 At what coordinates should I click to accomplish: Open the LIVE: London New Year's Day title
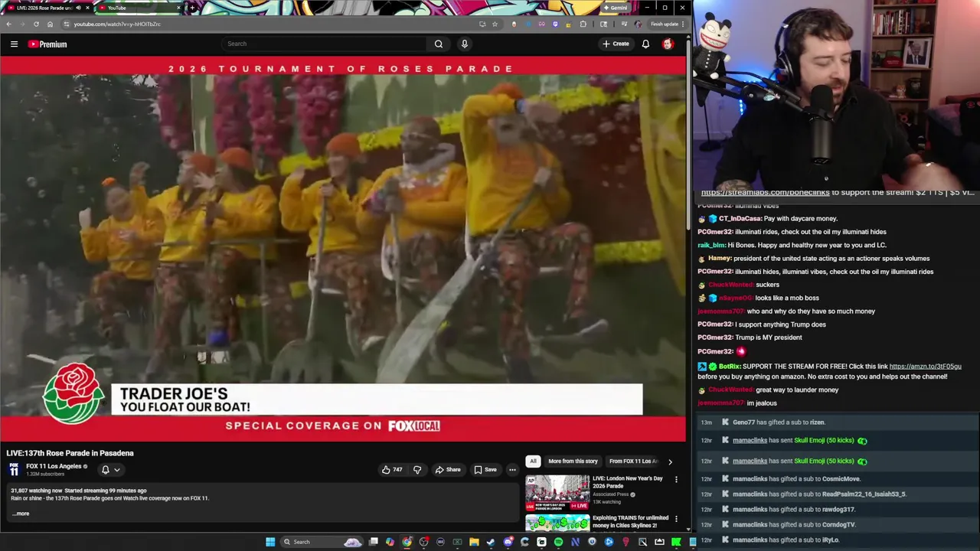[x=627, y=482]
